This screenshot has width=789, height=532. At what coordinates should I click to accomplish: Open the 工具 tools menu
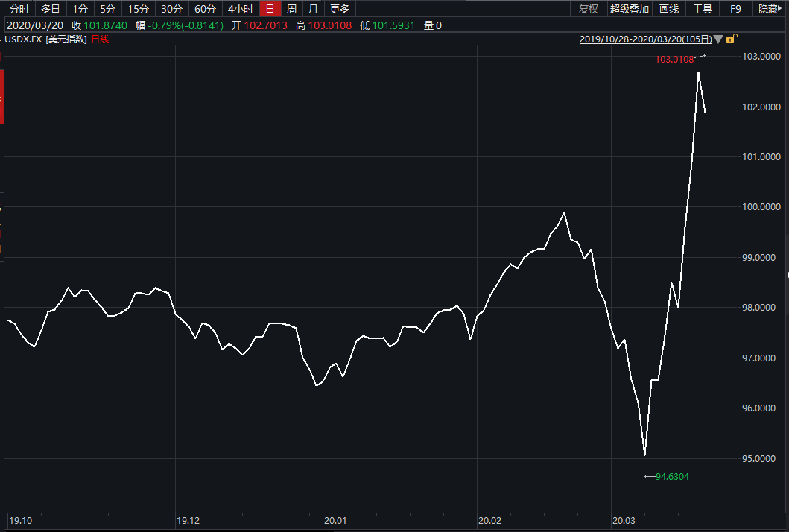[x=703, y=9]
